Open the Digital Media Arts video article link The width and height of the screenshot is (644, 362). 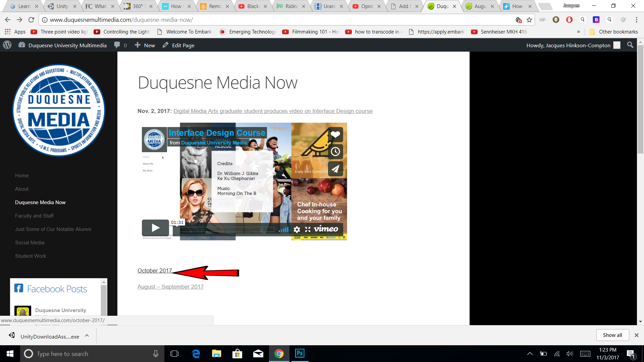click(273, 111)
